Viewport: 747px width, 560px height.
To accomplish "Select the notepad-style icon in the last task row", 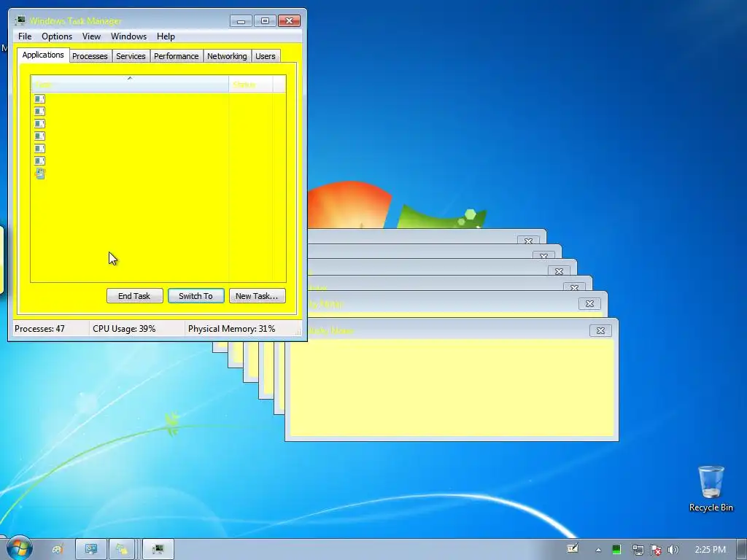I will click(40, 174).
